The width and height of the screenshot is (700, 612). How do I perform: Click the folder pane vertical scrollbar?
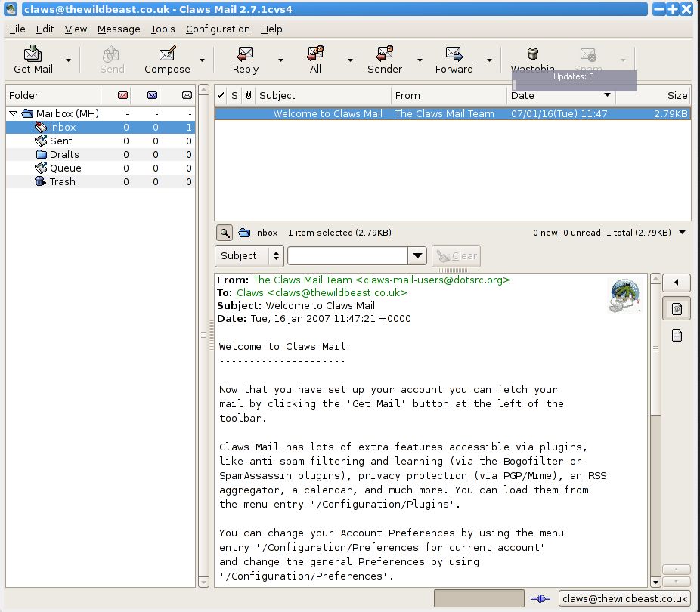pos(203,335)
